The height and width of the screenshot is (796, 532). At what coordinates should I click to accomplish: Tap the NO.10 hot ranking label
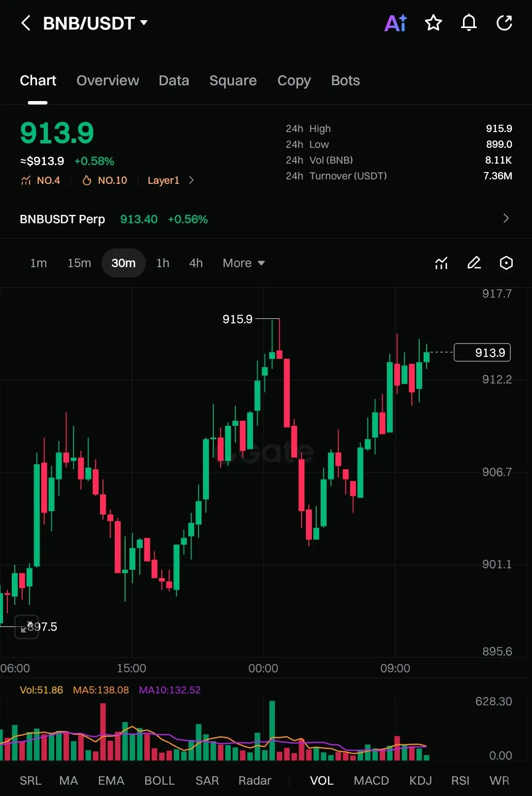pyautogui.click(x=112, y=180)
